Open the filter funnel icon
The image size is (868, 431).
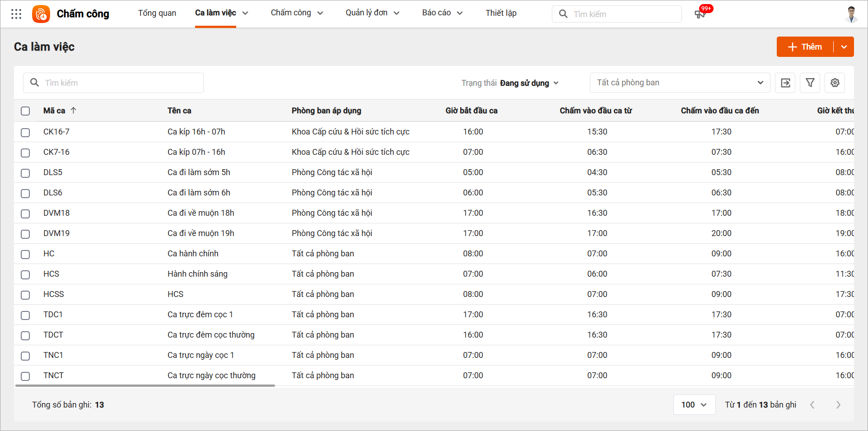pos(810,83)
